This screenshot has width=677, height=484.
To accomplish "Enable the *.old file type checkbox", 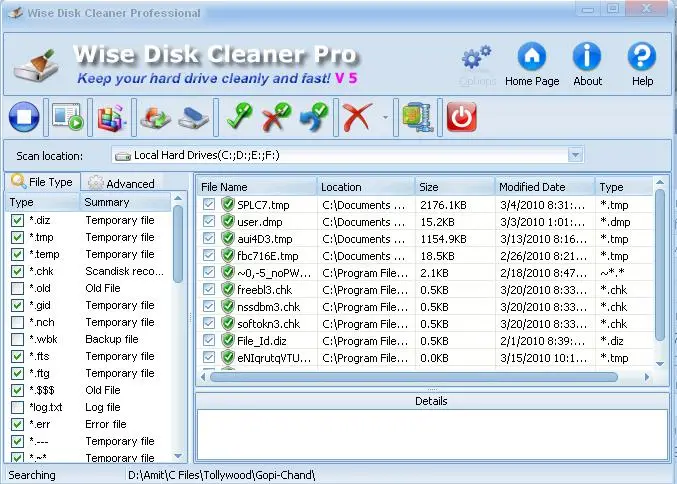I will (x=17, y=288).
